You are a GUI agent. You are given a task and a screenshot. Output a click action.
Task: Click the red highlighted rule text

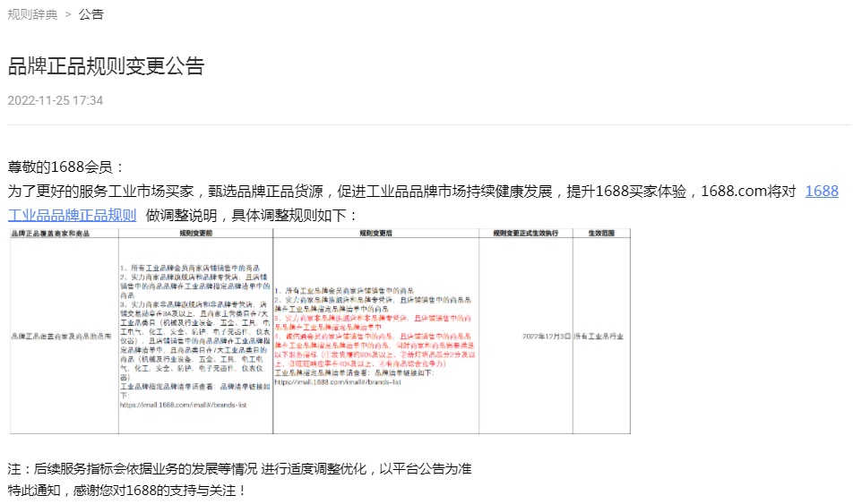point(375,340)
